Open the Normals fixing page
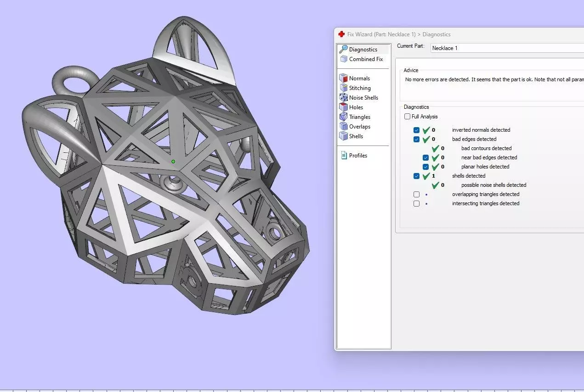 coord(359,78)
